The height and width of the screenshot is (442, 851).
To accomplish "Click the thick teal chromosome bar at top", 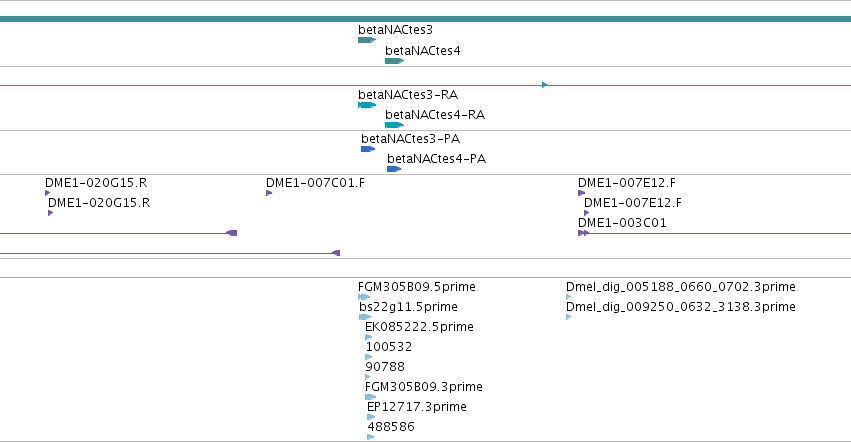I will click(x=426, y=19).
